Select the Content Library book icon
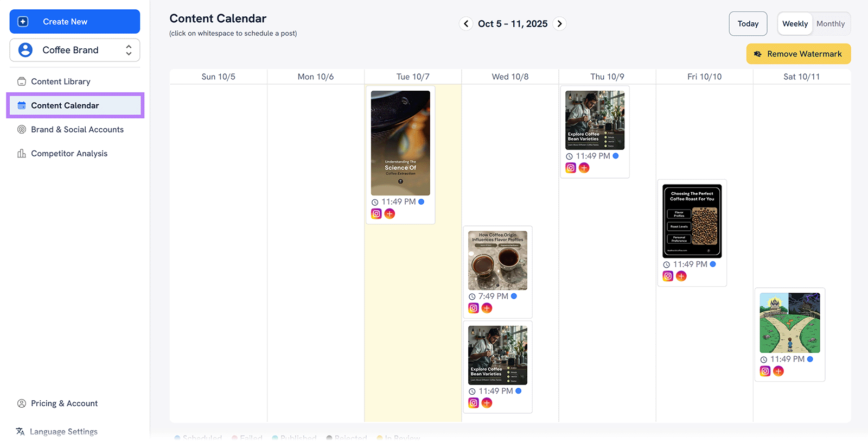This screenshot has width=868, height=442. [x=22, y=81]
